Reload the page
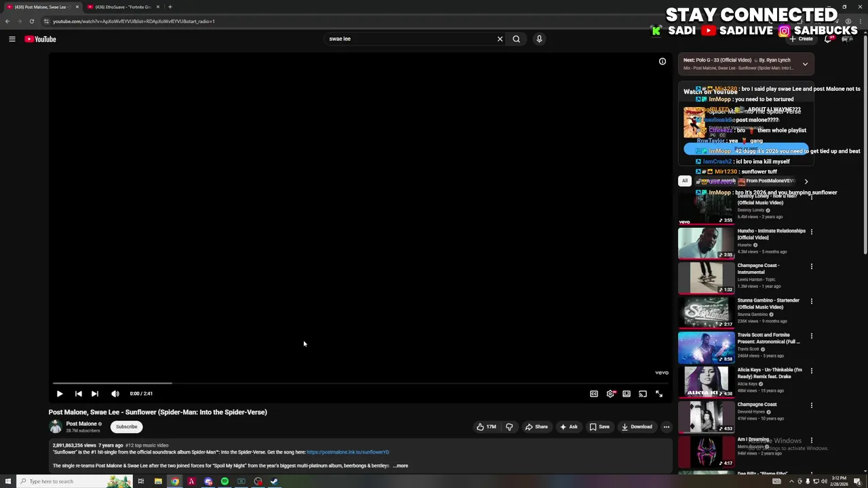The width and height of the screenshot is (868, 488). click(31, 21)
